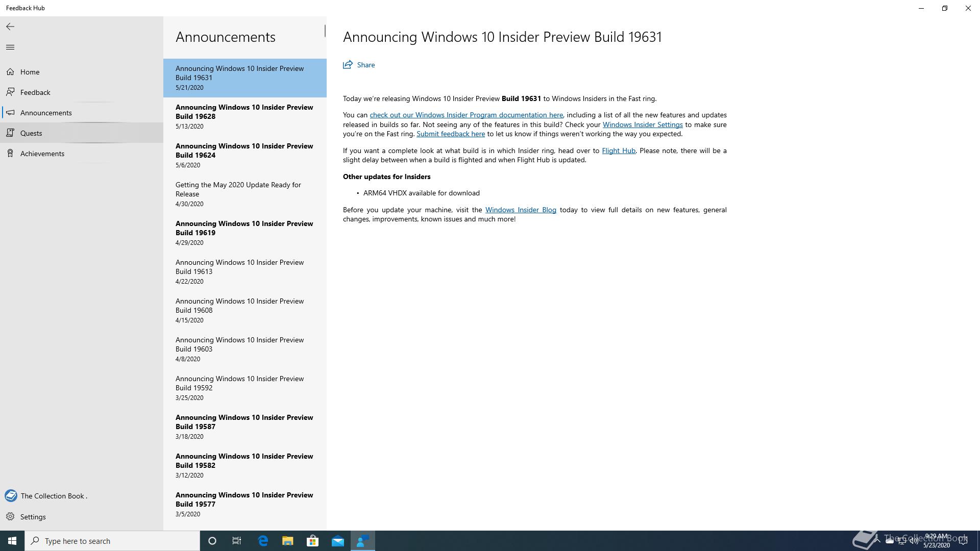Click the Achievements badge icon
This screenshot has height=551, width=980.
(x=10, y=154)
